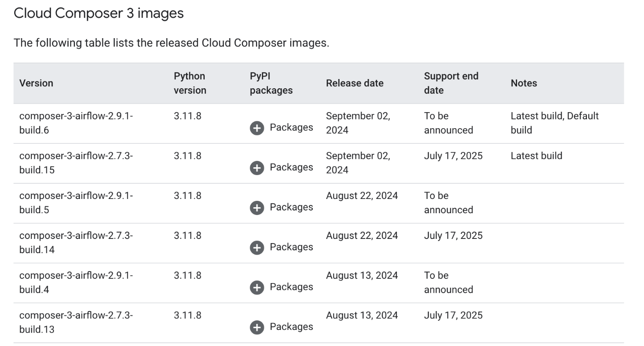Click plus icon in composer-3-airflow-2.9.1-build.5 row
This screenshot has width=644, height=346.
pos(257,208)
